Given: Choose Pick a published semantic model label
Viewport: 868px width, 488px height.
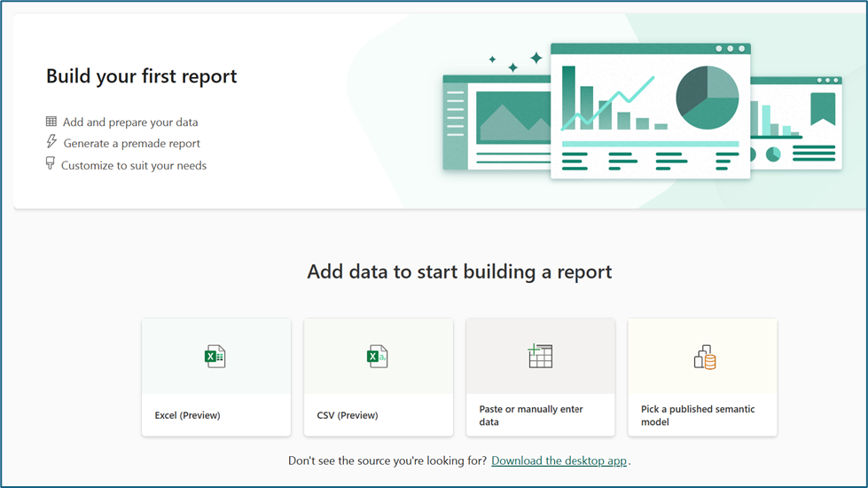Looking at the screenshot, I should click(x=698, y=415).
